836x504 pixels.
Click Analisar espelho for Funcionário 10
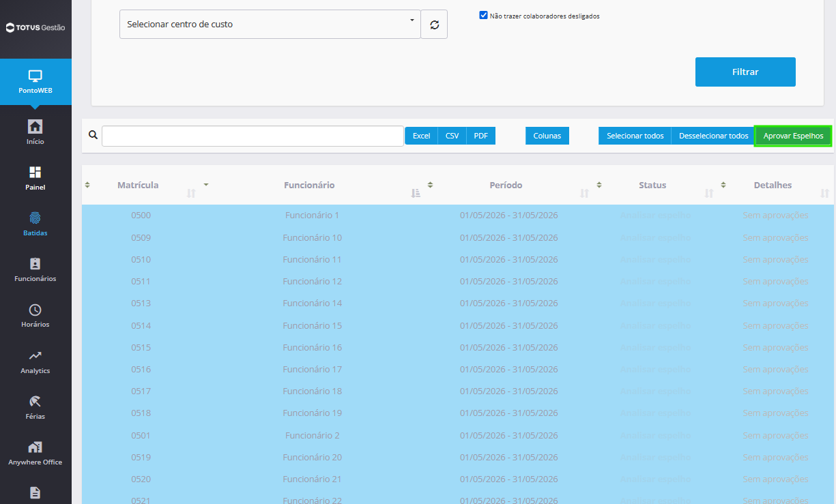point(655,237)
